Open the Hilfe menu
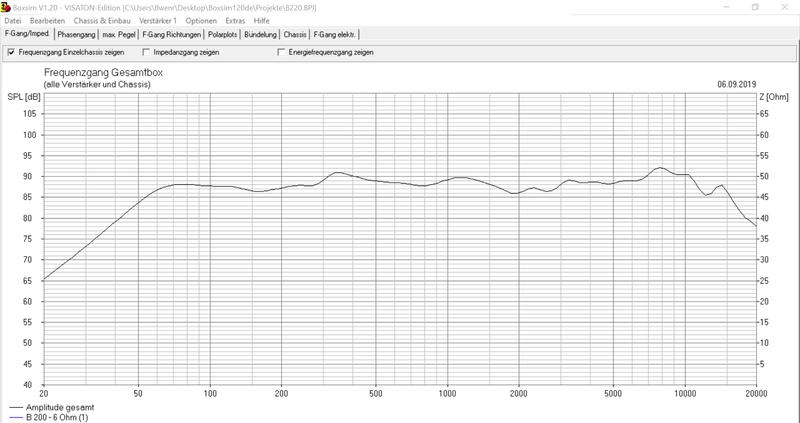800x423 pixels. 262,21
